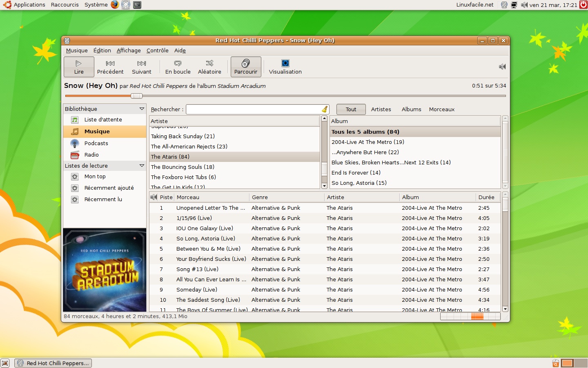
Task: Select Liste d'attente in the sidebar
Action: coord(105,120)
